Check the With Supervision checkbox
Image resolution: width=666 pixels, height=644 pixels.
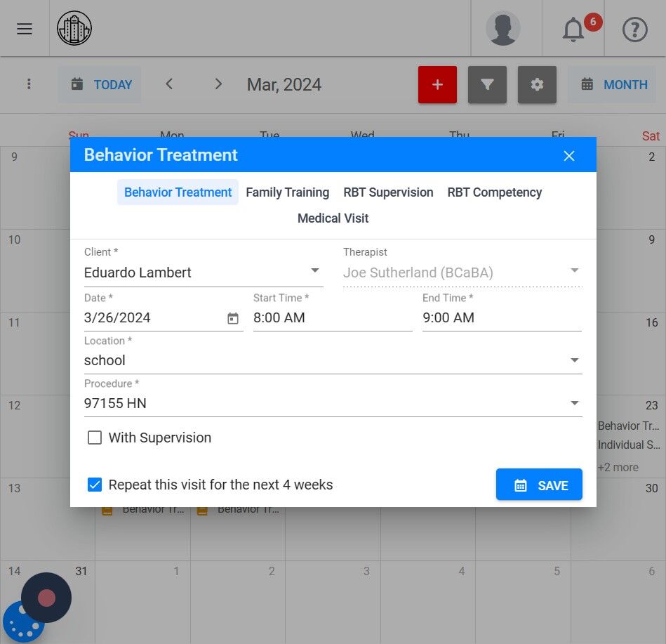(x=94, y=438)
